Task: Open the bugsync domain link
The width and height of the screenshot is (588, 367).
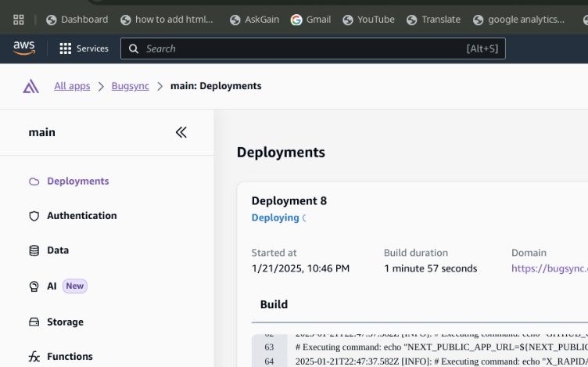Action: pos(550,268)
